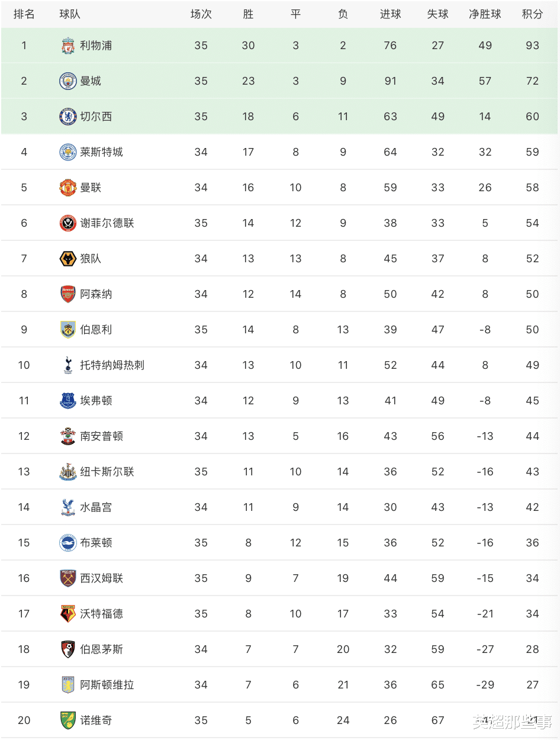This screenshot has height=740, width=560.
Task: Select the 纽卡斯尔联 team name
Action: click(x=107, y=472)
